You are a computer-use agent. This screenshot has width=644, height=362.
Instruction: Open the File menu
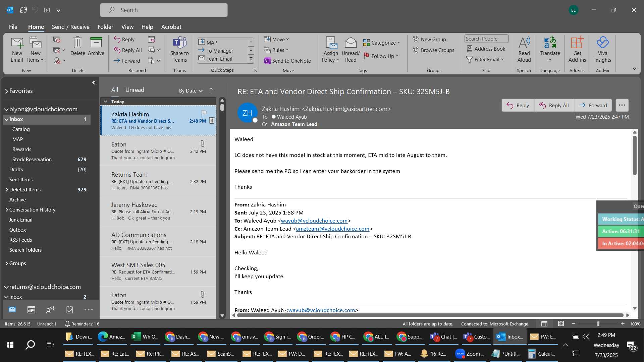13,27
